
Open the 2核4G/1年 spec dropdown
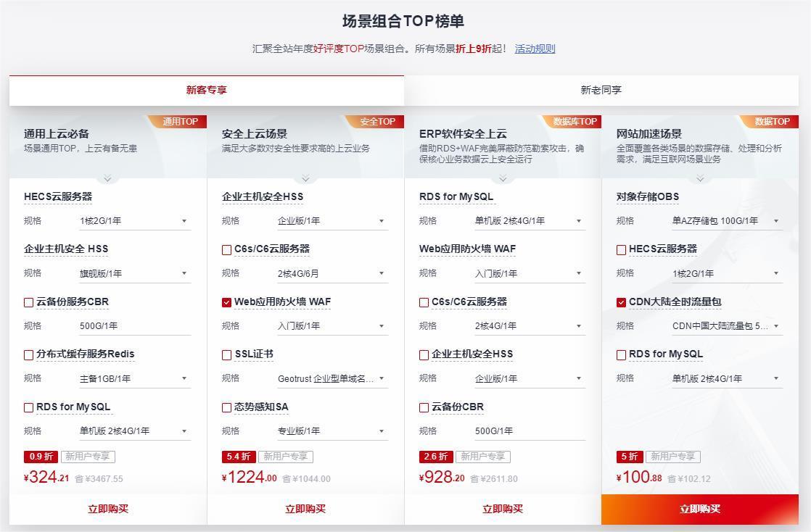click(x=530, y=326)
